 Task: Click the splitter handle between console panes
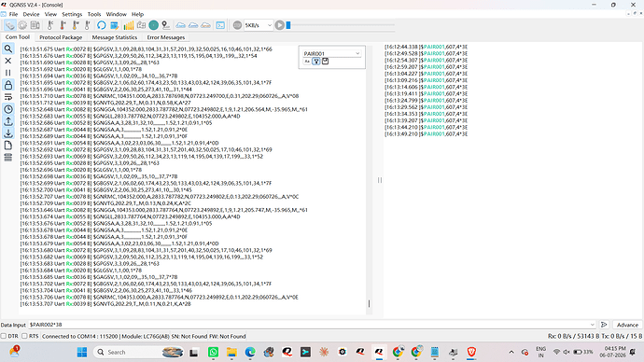click(x=380, y=180)
